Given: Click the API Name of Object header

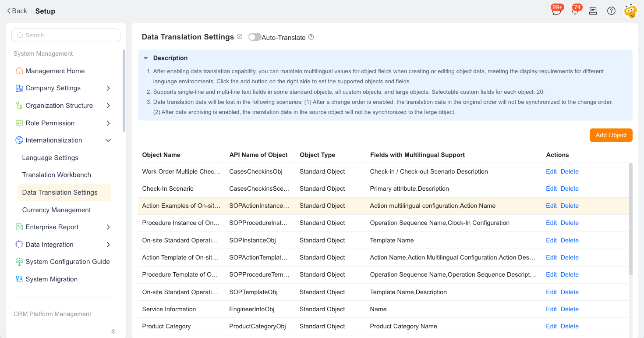Looking at the screenshot, I should point(258,155).
